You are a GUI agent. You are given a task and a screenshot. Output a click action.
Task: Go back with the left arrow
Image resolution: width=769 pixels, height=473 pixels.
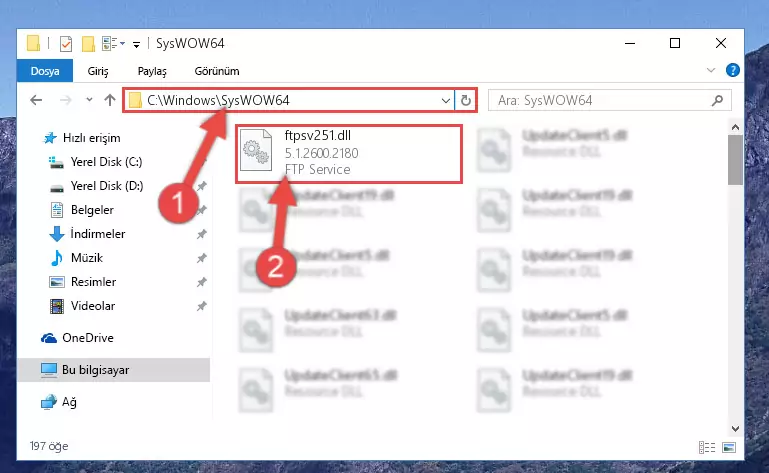pyautogui.click(x=36, y=101)
